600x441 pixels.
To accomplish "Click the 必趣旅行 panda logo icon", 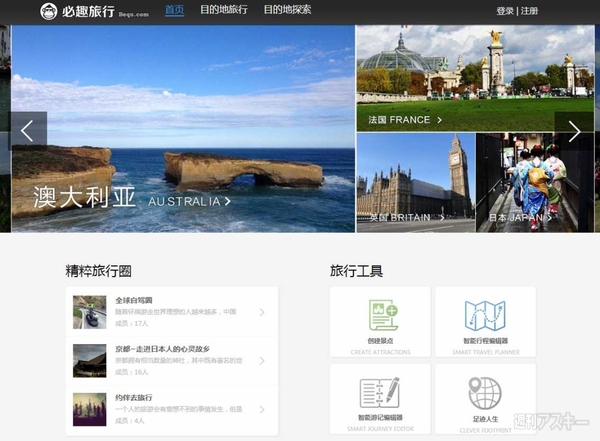I will click(50, 11).
